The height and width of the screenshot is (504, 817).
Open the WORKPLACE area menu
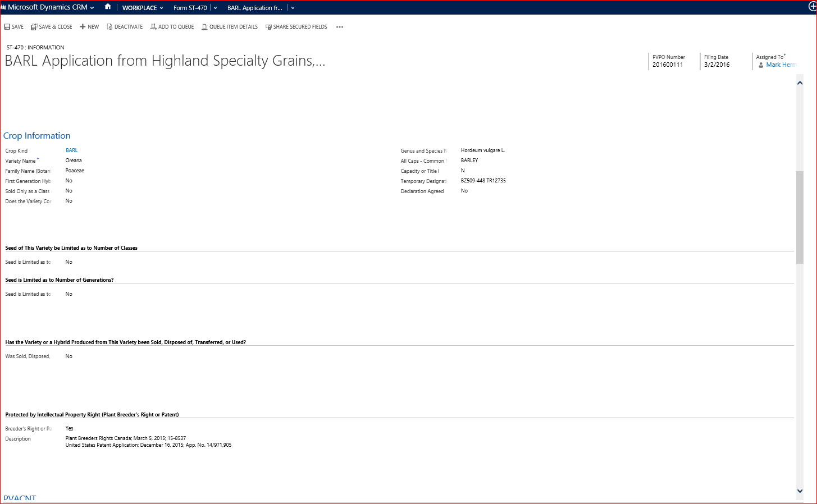(x=143, y=8)
